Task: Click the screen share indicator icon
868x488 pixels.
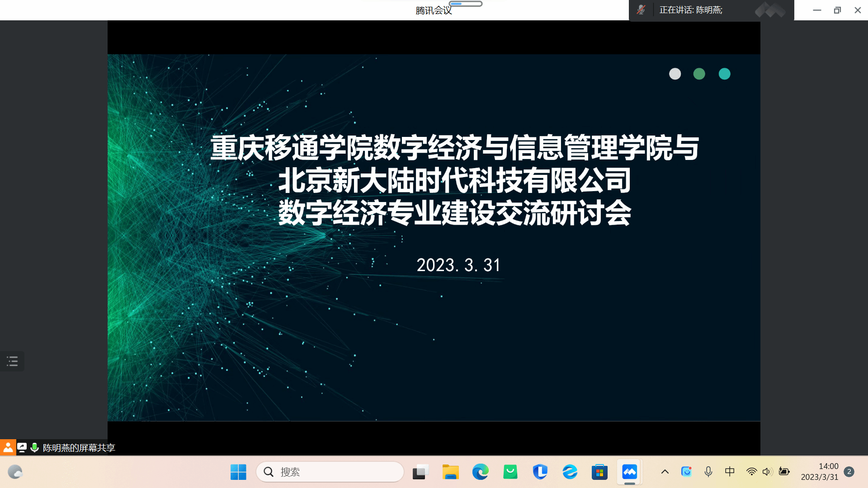Action: (22, 447)
